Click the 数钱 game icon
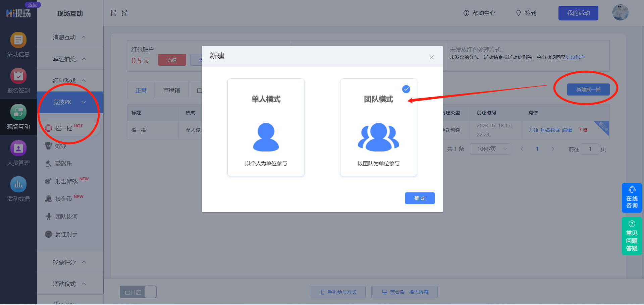 (49, 146)
